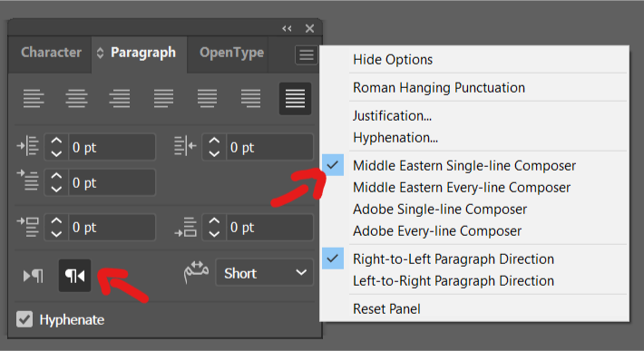Increase left indent with up arrow
Screen dimensions: 644x351
pyautogui.click(x=56, y=141)
